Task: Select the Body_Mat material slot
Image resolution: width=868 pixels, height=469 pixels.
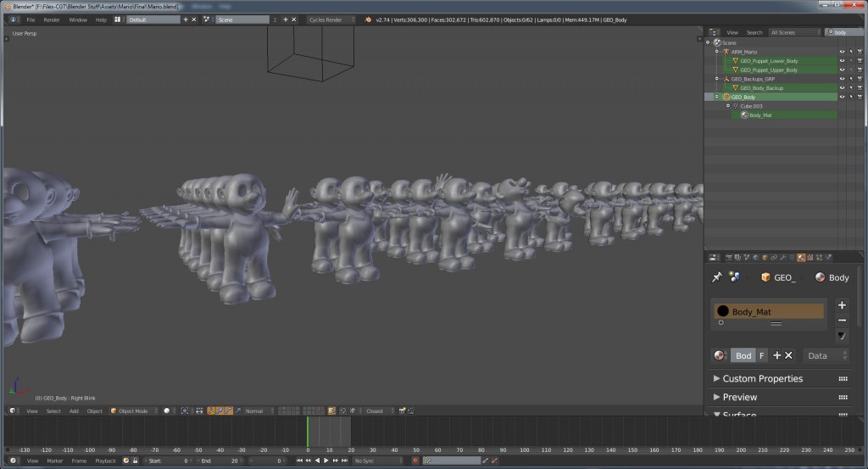Action: [x=767, y=311]
